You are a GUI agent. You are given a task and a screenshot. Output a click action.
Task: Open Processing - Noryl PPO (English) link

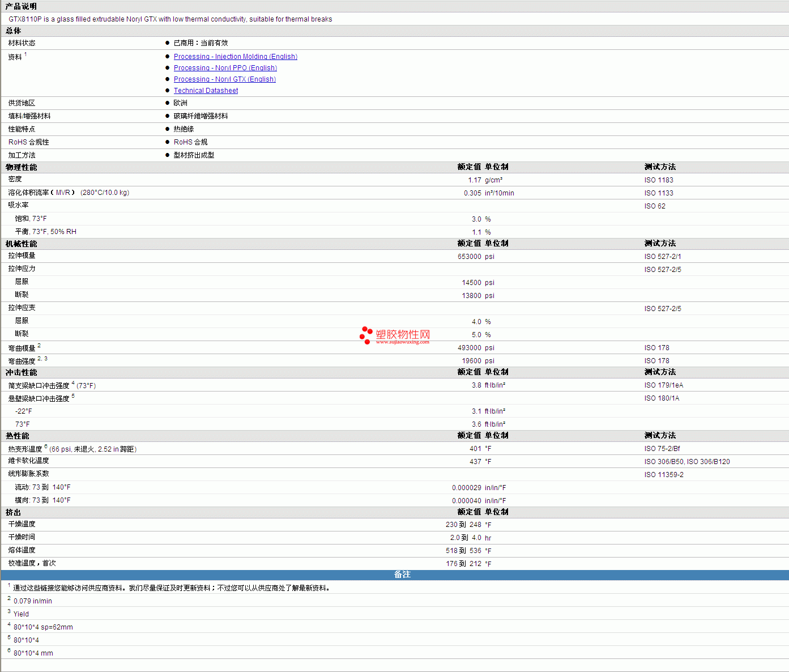click(x=225, y=68)
